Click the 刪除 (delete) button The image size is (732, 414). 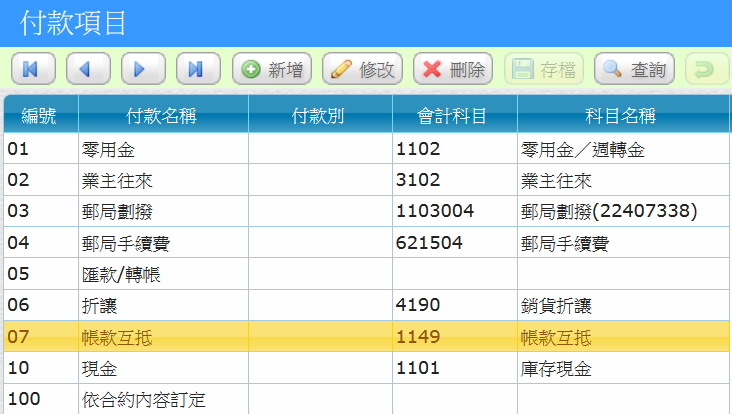coord(453,69)
